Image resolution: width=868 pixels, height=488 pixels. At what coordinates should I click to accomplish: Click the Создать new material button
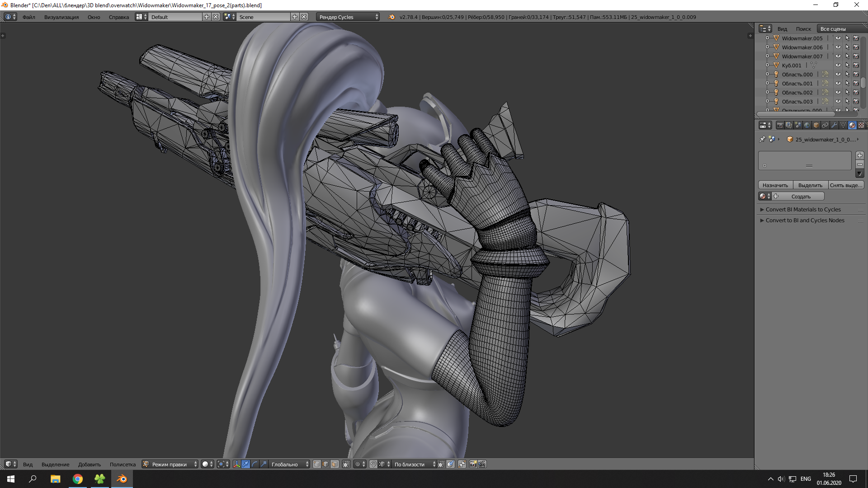click(x=800, y=197)
